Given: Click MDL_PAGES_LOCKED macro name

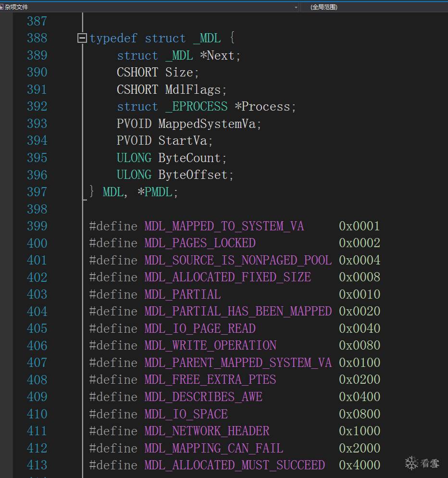Looking at the screenshot, I should point(200,243).
